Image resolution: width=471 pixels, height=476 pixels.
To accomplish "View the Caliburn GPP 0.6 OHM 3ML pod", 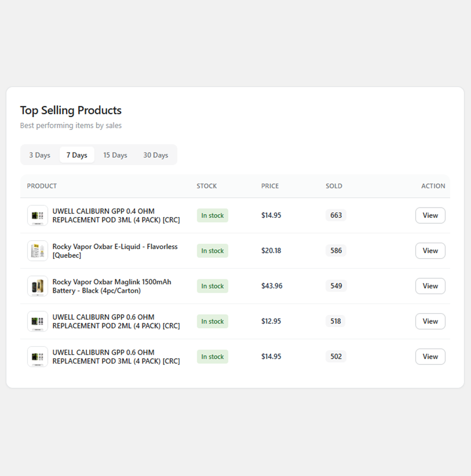I will click(x=430, y=357).
